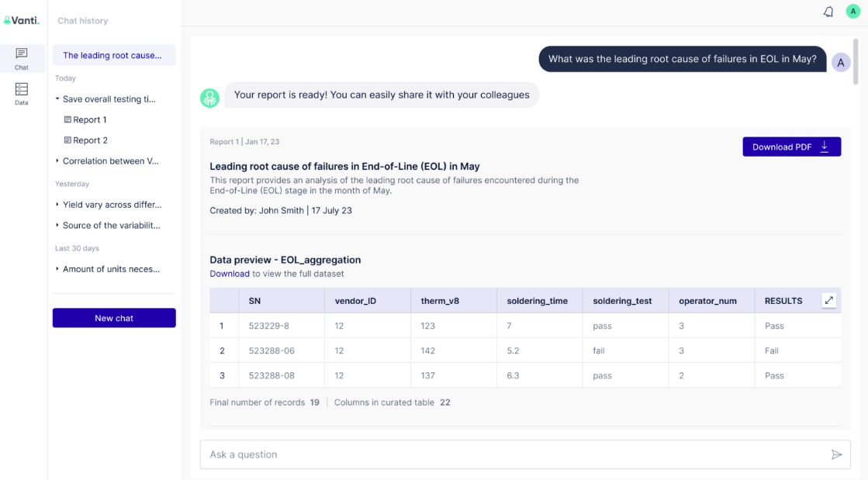Screen dimensions: 868x480
Task: Click the Download PDF button
Action: [791, 147]
